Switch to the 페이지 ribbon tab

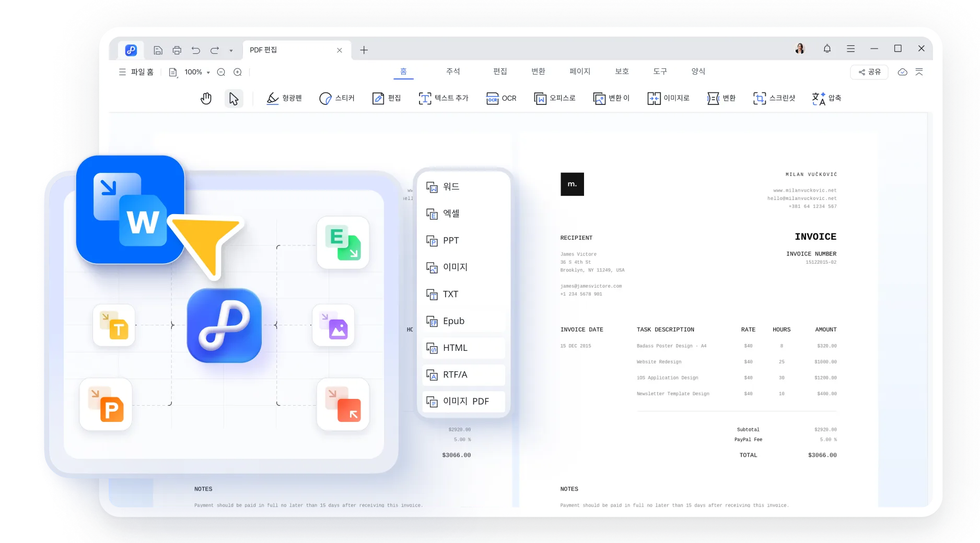tap(580, 72)
